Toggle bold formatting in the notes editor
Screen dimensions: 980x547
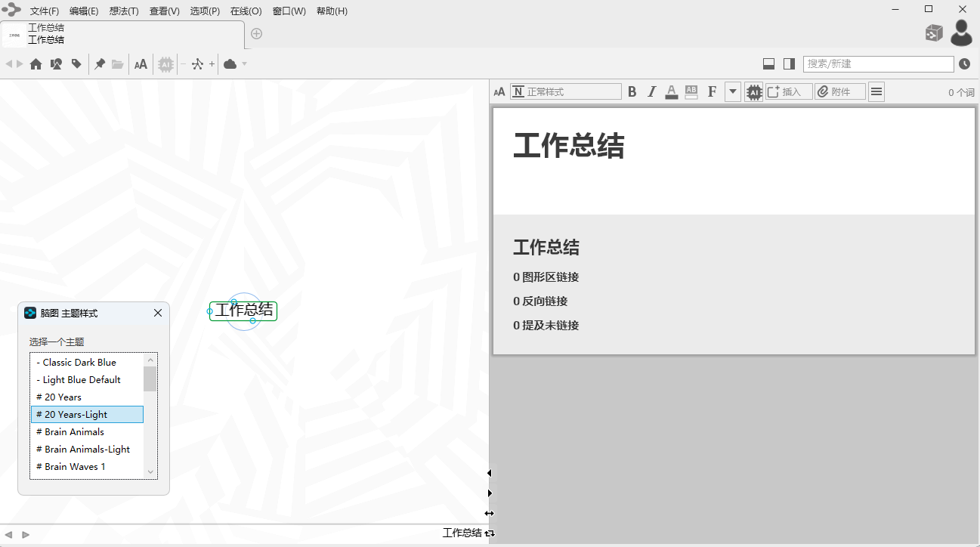pos(632,91)
